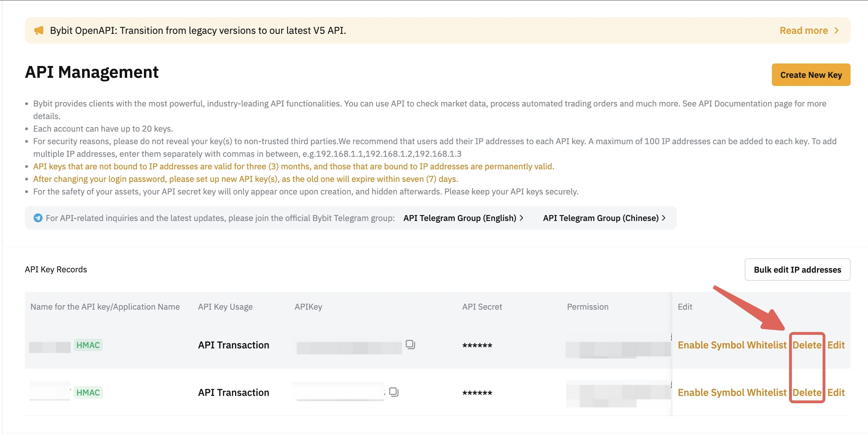Click the Read more link in banner
Screen dimensions: 868x435
[804, 30]
